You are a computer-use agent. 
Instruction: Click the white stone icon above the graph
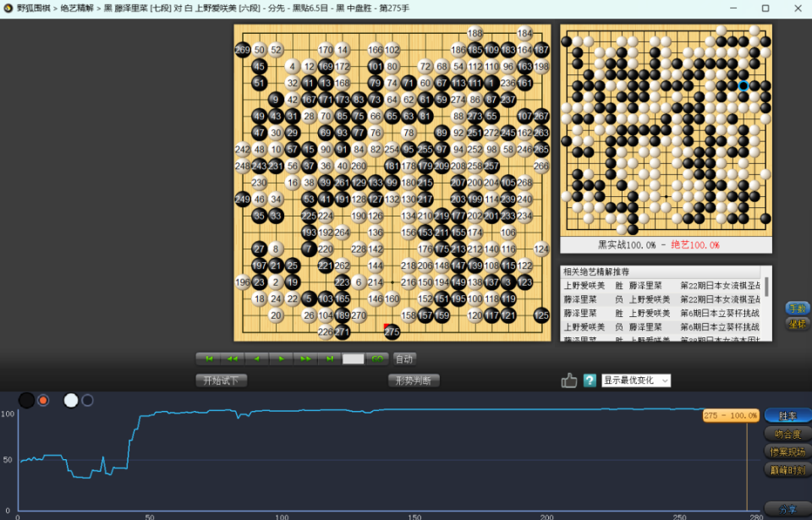pyautogui.click(x=71, y=401)
